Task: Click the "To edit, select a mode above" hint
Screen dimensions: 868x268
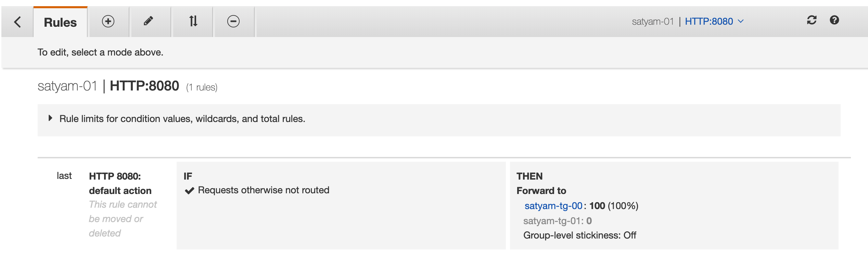Action: [100, 52]
